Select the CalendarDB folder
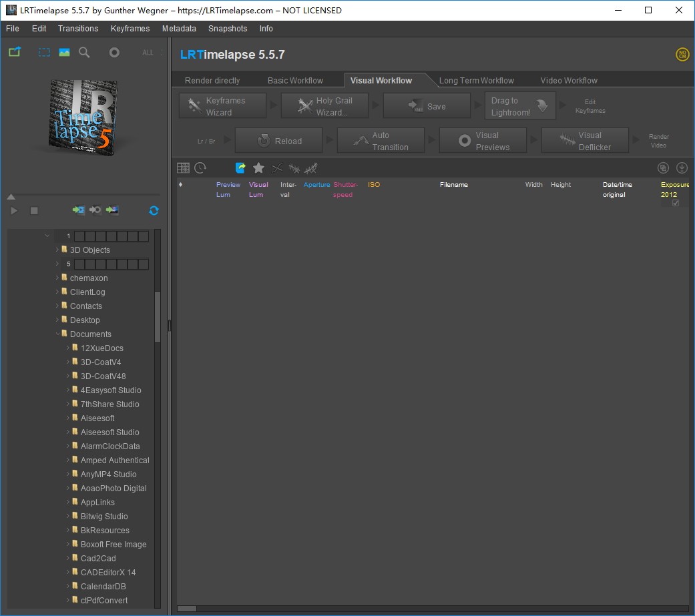The height and width of the screenshot is (616, 695). click(x=103, y=587)
